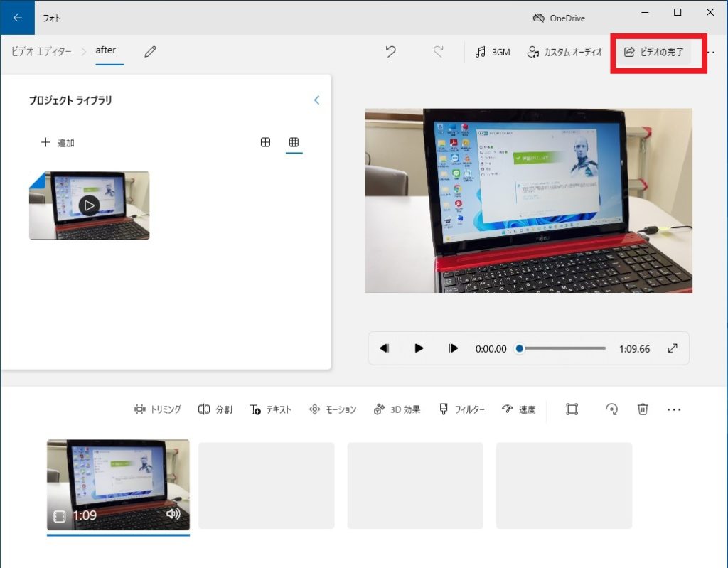The height and width of the screenshot is (568, 728).
Task: Click the trash icon to delete clip
Action: 643,409
